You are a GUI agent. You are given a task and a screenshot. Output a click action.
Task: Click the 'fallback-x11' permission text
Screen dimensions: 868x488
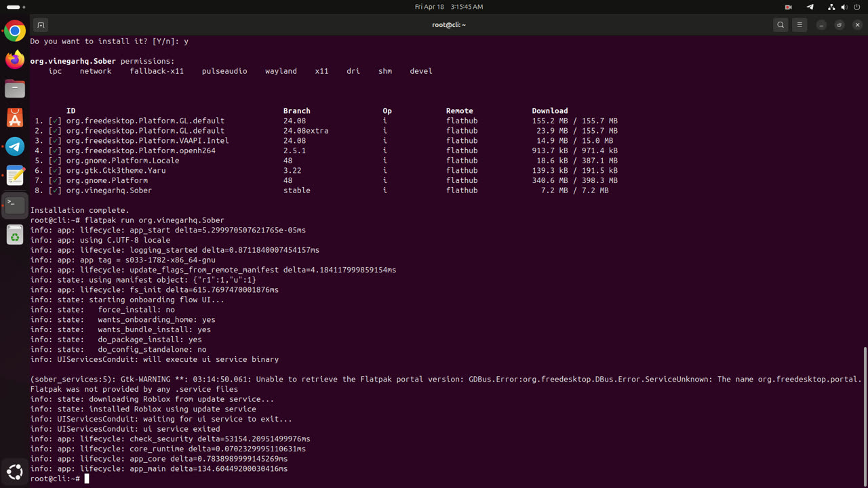coord(157,71)
